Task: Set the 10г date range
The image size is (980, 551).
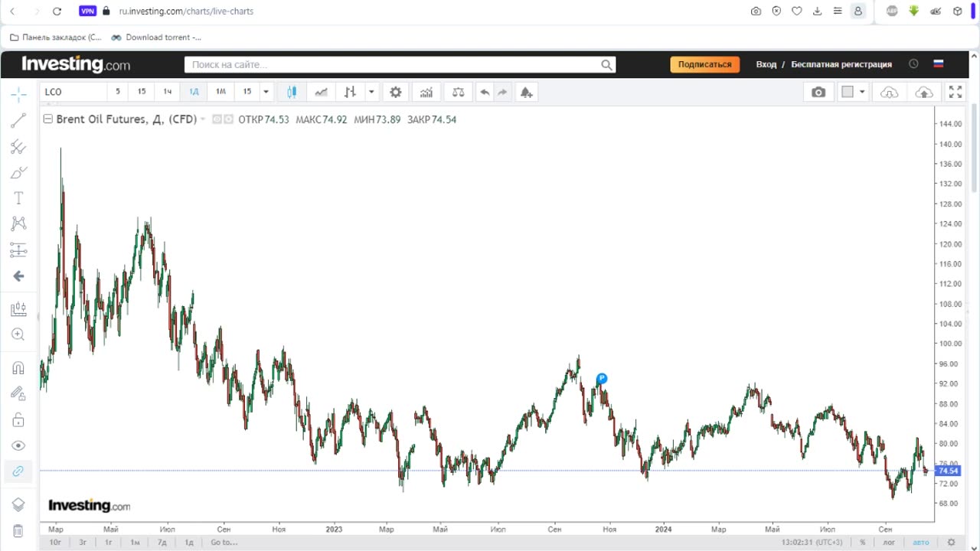Action: coord(56,542)
